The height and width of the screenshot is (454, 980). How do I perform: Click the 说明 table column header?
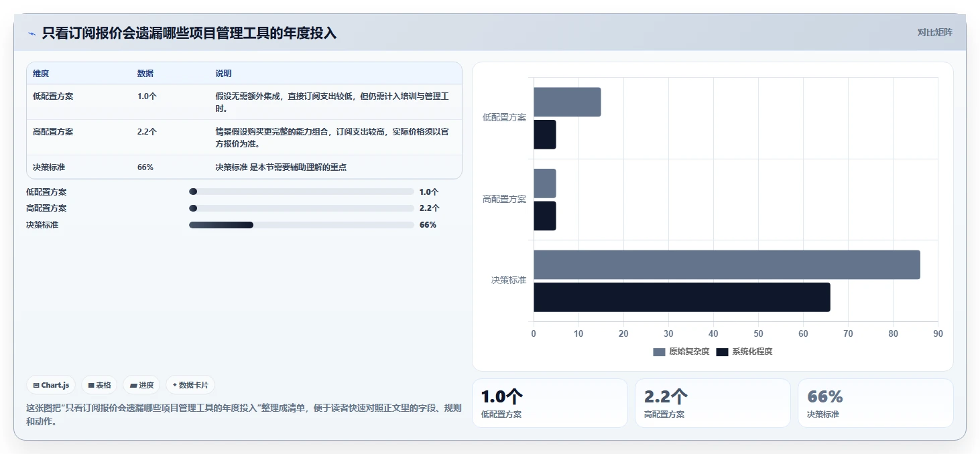click(223, 74)
